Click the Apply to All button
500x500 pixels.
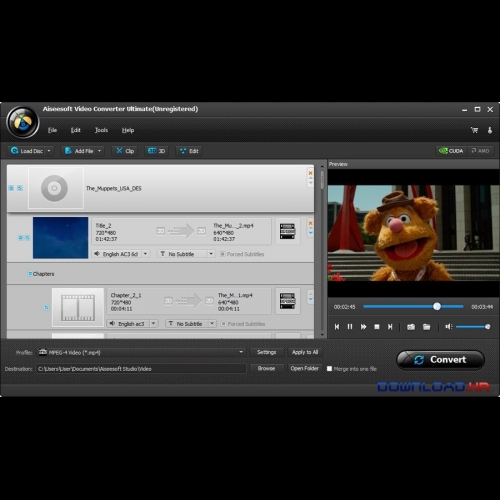tap(305, 352)
